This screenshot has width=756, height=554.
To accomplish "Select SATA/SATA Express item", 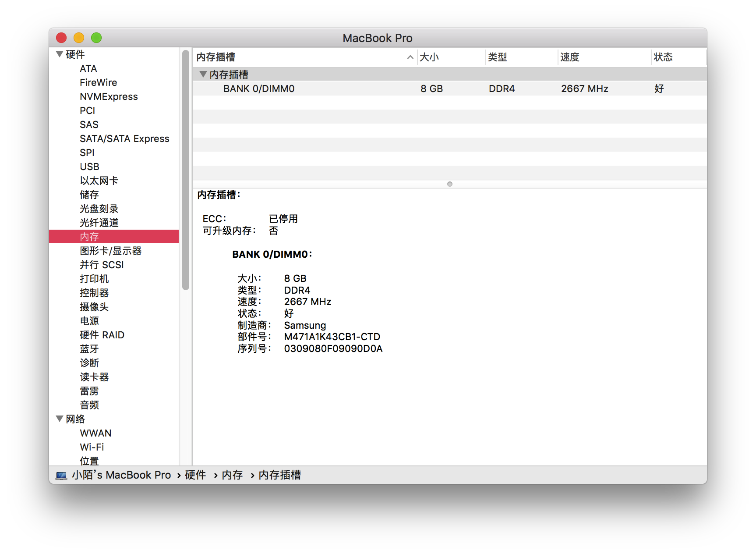I will (x=124, y=138).
